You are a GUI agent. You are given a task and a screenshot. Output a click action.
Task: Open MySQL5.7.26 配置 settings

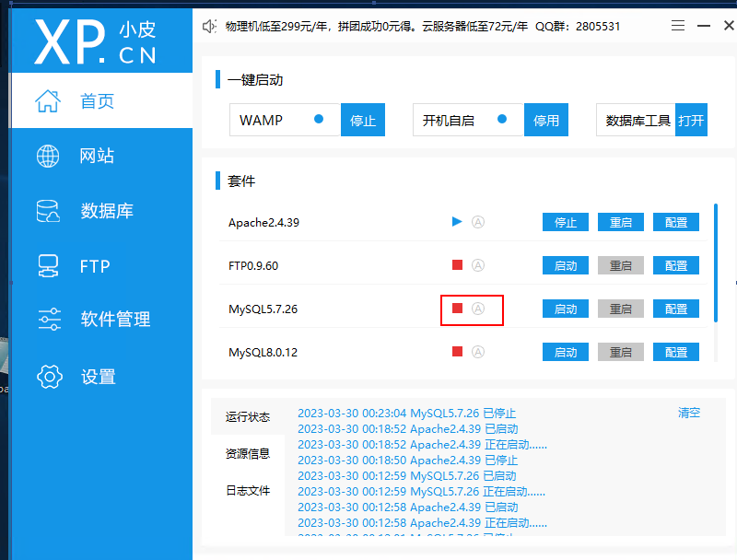point(676,309)
